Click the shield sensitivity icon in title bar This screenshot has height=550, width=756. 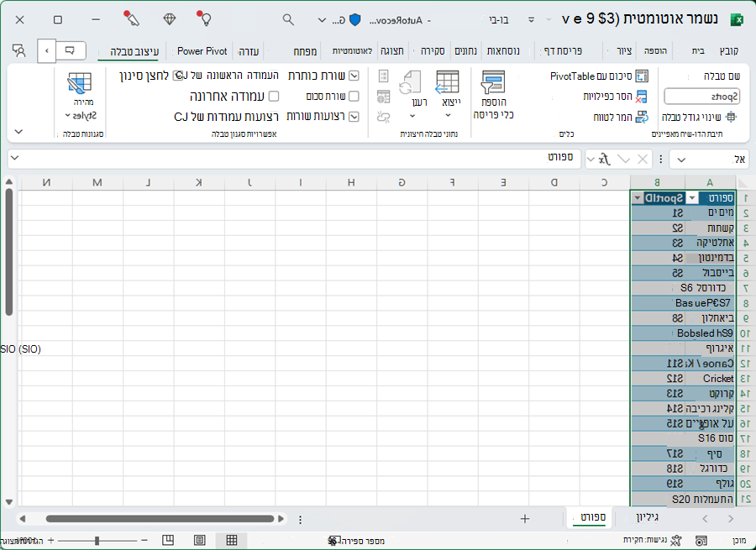354,20
